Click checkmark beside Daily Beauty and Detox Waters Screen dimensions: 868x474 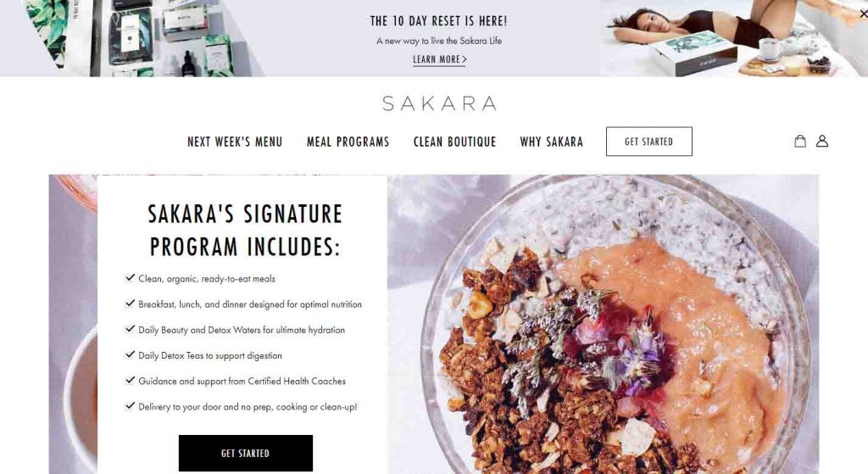(130, 328)
